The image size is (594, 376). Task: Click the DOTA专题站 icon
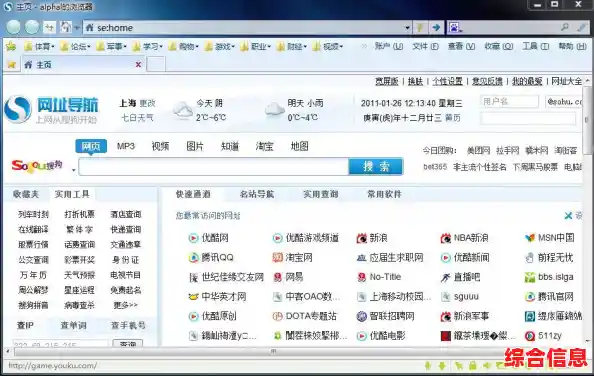click(278, 316)
